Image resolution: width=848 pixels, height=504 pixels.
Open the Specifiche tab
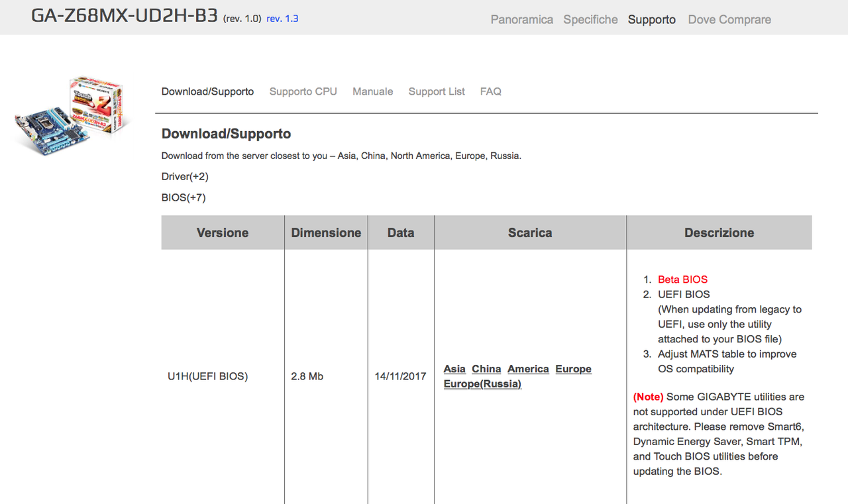(590, 19)
